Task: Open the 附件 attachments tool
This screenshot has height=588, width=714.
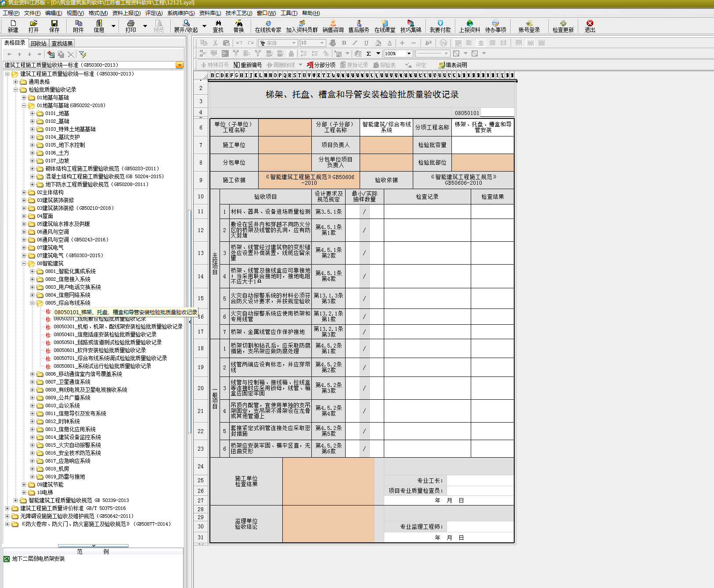Action: (78, 26)
